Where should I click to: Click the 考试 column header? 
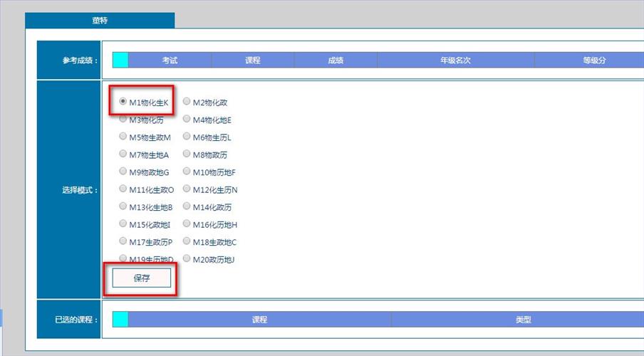point(170,61)
